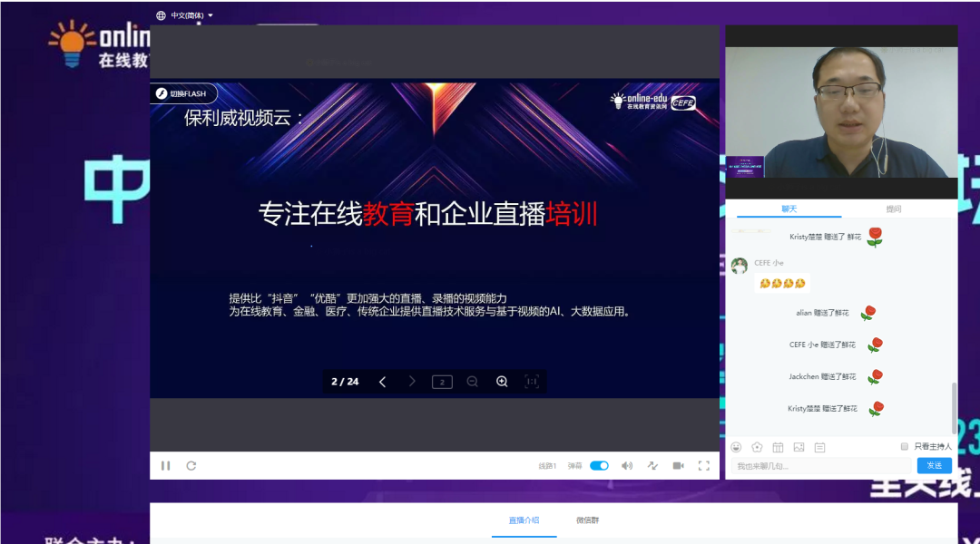
Task: Click the 切换FLASH button
Action: pyautogui.click(x=184, y=93)
